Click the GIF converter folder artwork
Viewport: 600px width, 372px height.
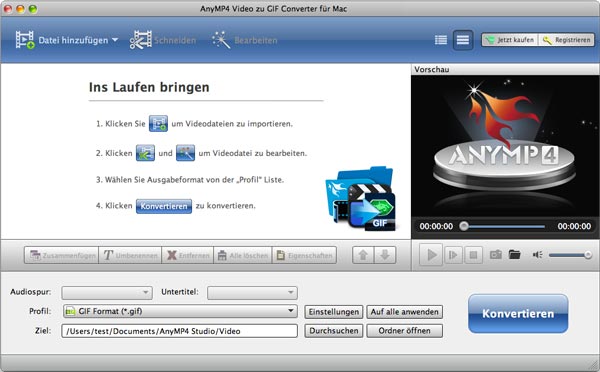coord(360,198)
